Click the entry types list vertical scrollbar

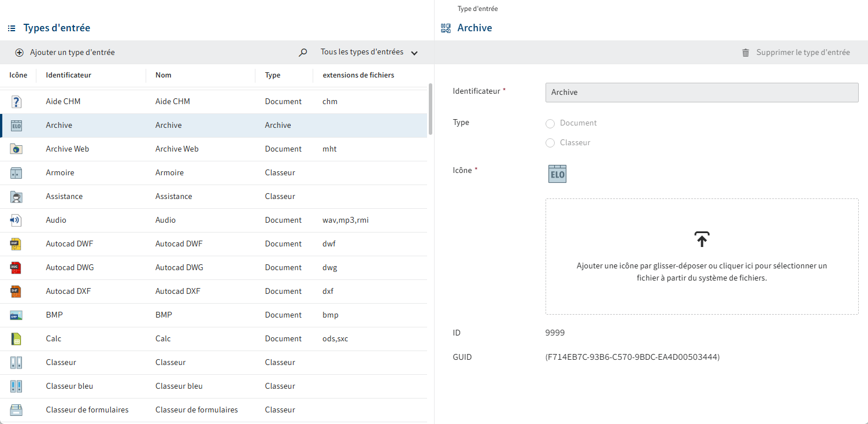coord(430,109)
